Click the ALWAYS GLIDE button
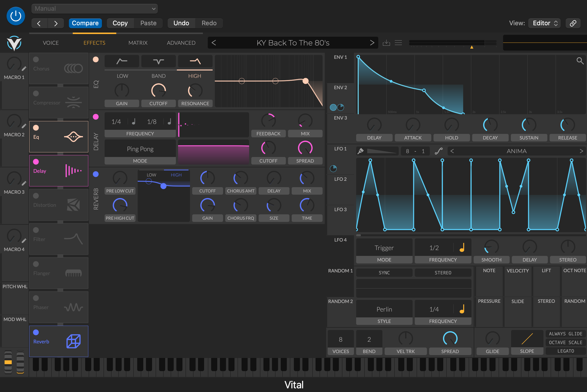Image resolution: width=587 pixels, height=392 pixels. [x=566, y=334]
